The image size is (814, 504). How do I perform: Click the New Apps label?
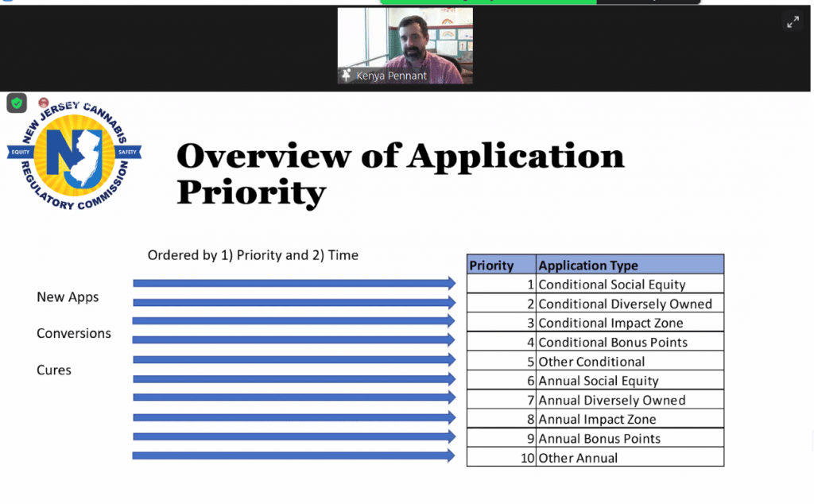[x=68, y=297]
